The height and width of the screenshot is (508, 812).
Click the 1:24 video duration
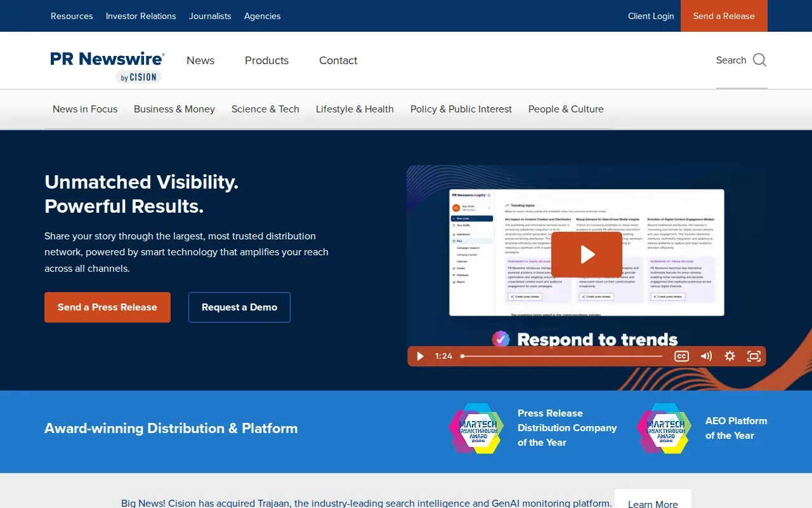443,356
